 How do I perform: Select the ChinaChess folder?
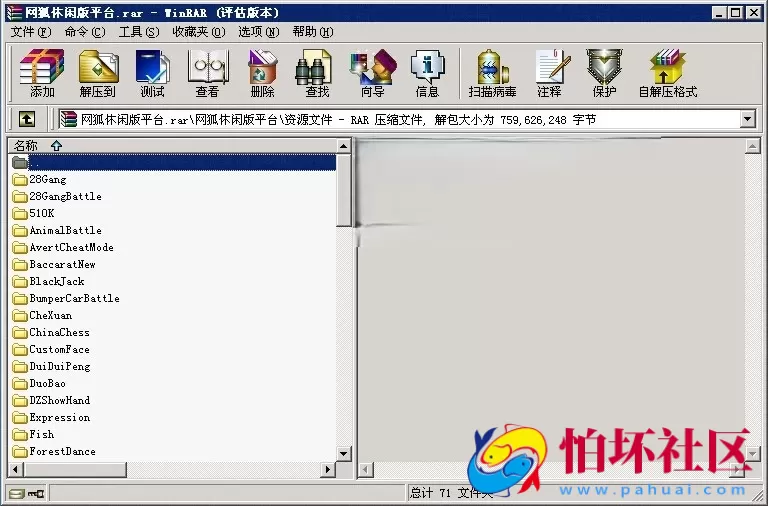coord(51,332)
